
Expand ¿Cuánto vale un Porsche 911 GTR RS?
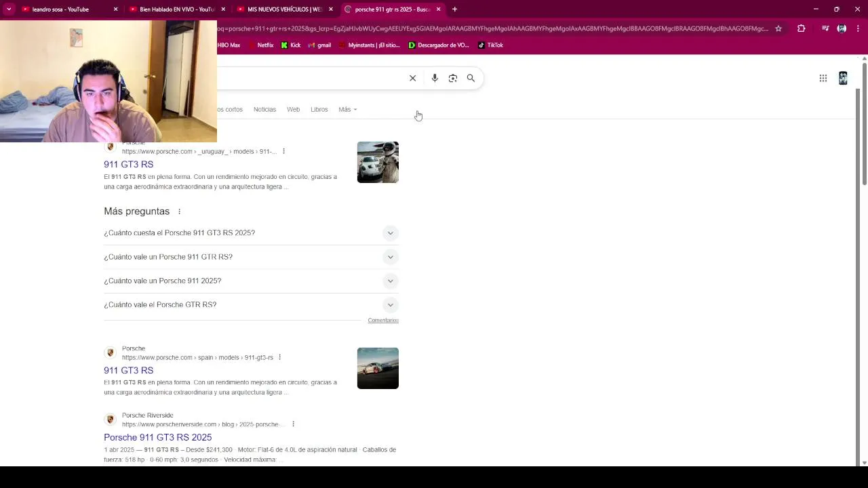tap(251, 257)
